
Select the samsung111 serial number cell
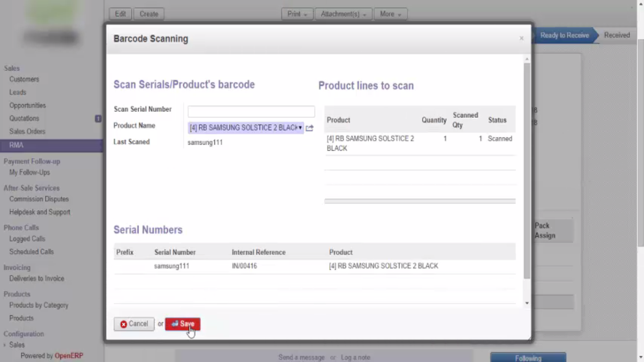(172, 266)
